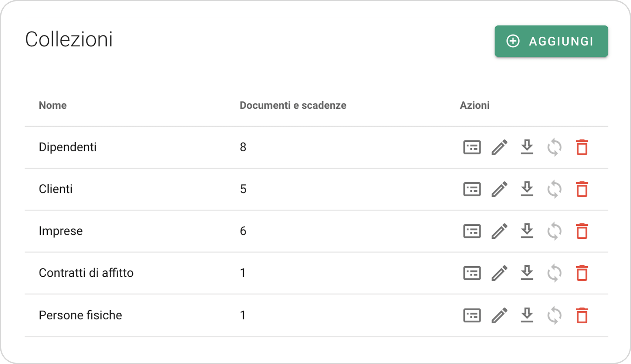
Task: Edit the Clienti collection
Action: [499, 189]
